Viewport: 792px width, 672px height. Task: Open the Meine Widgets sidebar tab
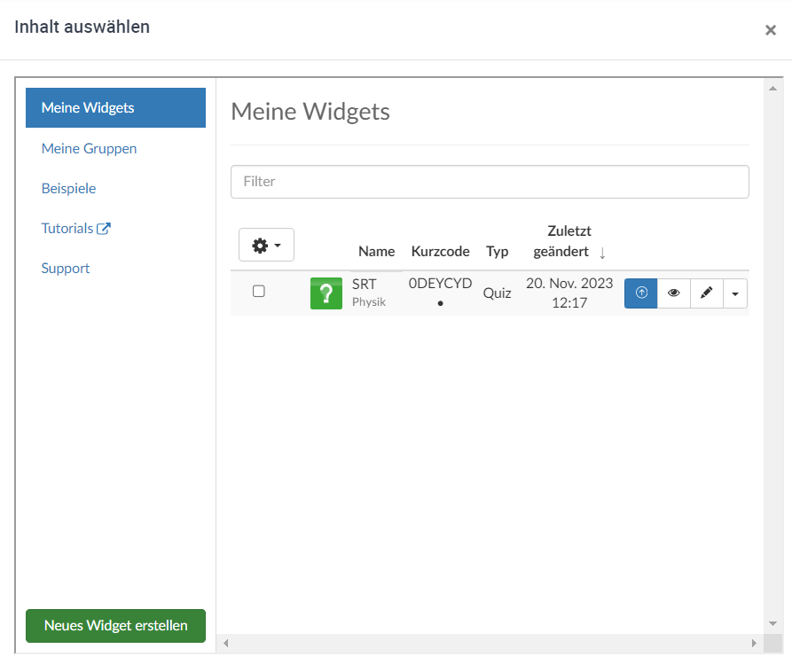click(115, 108)
